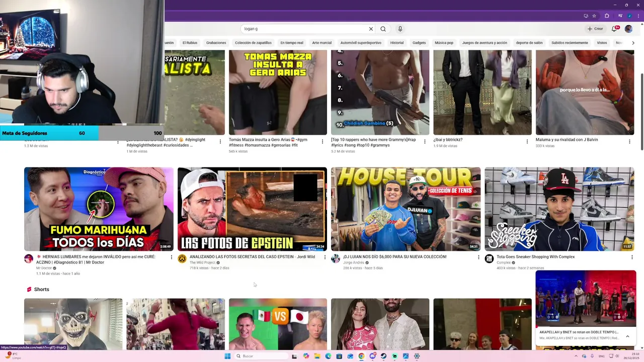The image size is (644, 362).
Task: Open options for Tota Goes Sneaker Shopping video
Action: point(632,257)
